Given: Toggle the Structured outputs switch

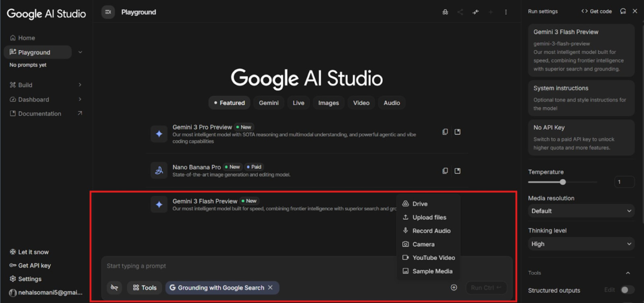Looking at the screenshot, I should 627,290.
